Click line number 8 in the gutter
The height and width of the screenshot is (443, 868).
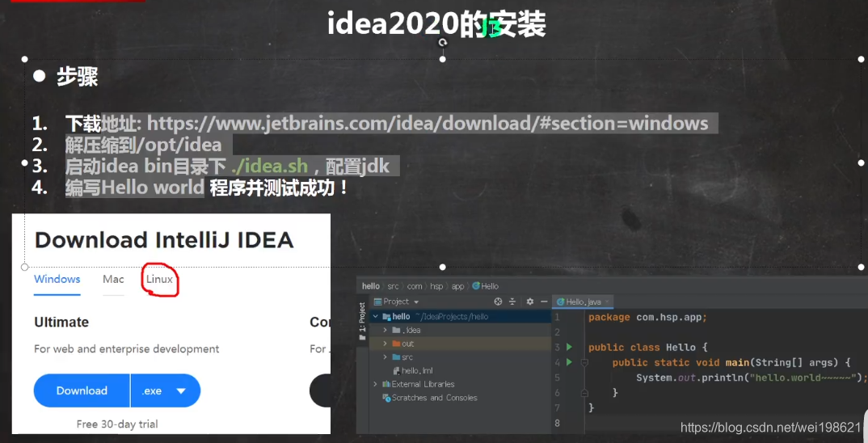point(558,423)
